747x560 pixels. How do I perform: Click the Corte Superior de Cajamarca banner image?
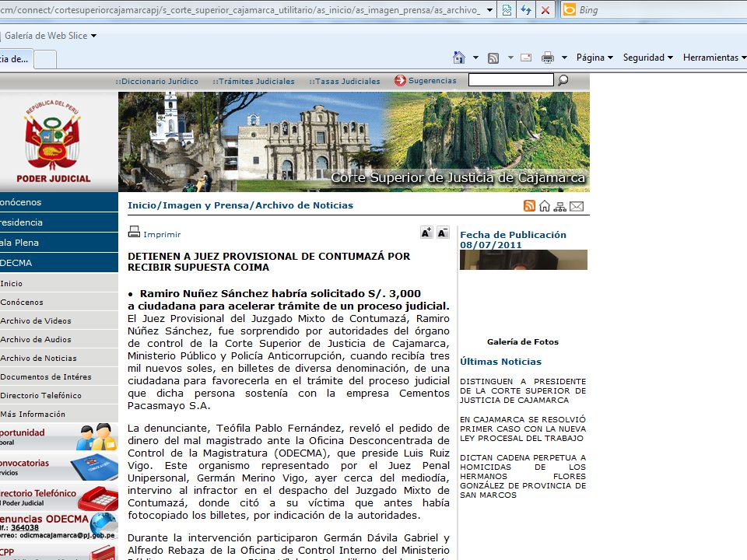354,142
